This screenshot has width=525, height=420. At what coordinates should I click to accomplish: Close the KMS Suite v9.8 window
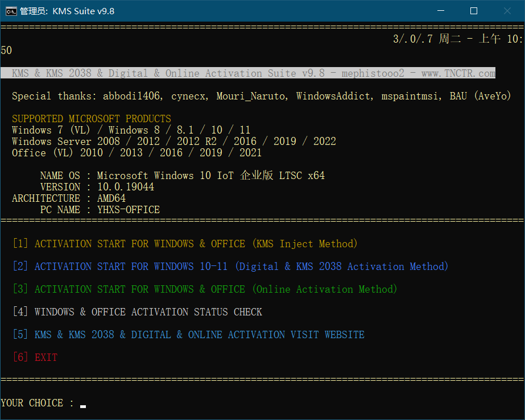[x=507, y=11]
